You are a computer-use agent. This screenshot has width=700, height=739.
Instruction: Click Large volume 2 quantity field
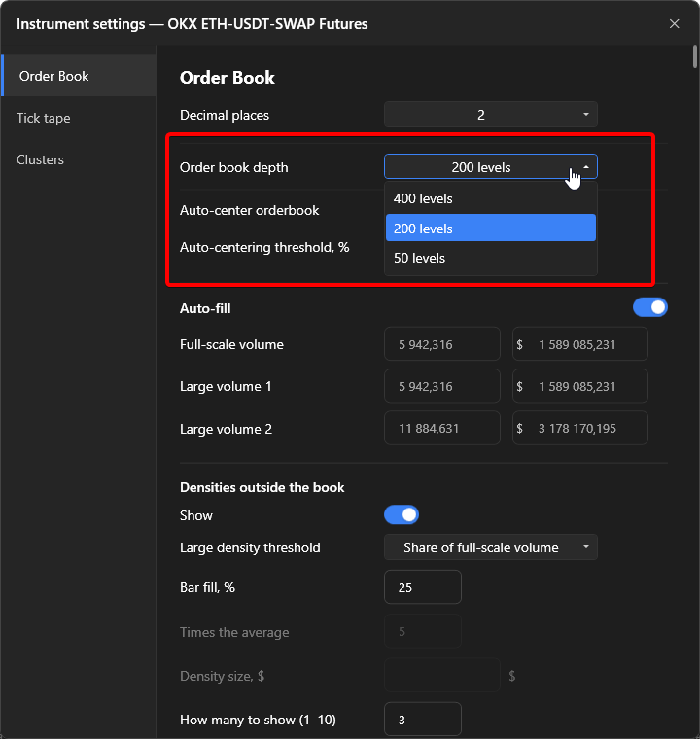pyautogui.click(x=442, y=428)
